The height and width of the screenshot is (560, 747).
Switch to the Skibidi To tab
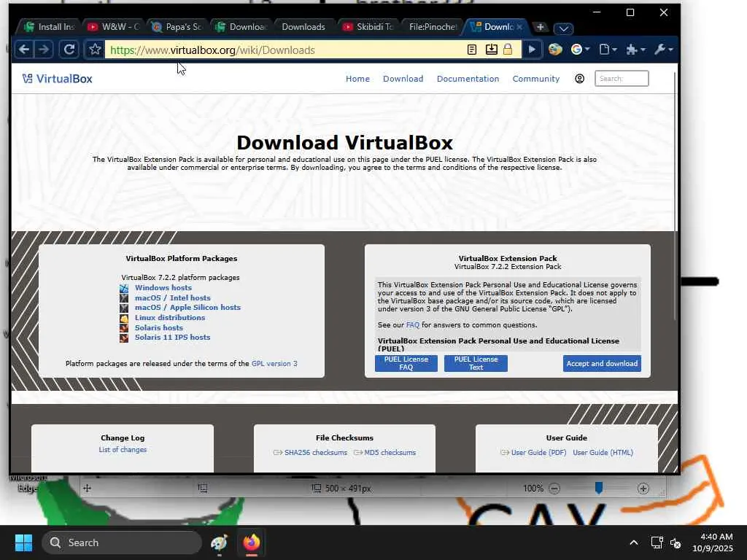click(368, 27)
